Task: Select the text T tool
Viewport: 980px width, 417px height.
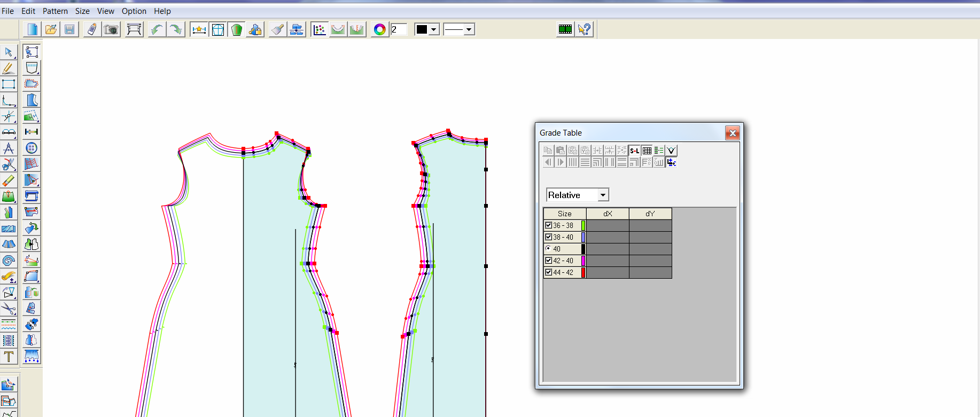Action: (x=9, y=357)
